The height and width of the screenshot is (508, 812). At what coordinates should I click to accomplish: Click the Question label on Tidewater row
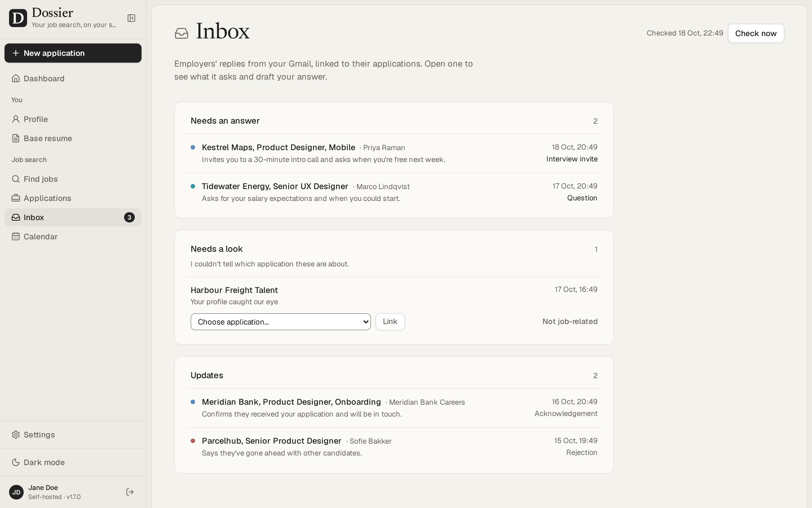582,198
